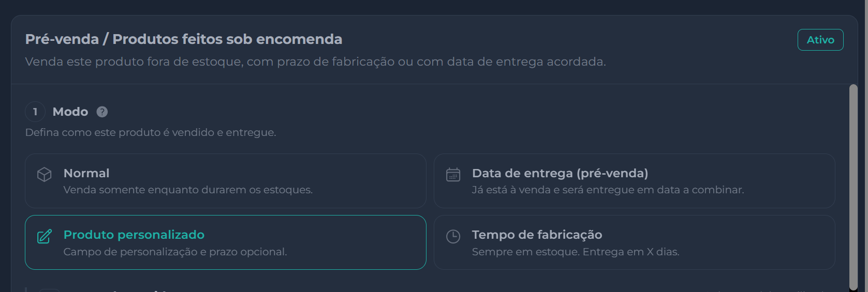Click the vertical scrollbar of the panel
The image size is (868, 292).
[853, 187]
